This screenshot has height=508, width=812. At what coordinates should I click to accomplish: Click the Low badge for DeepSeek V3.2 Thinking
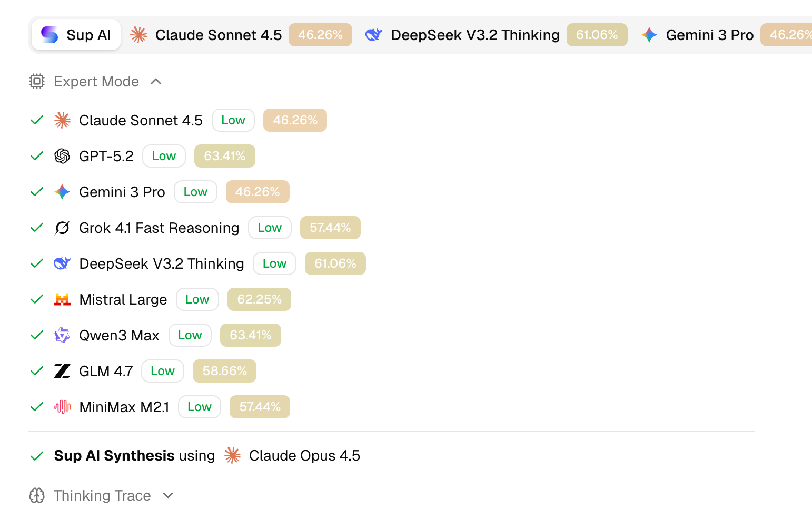tap(274, 263)
